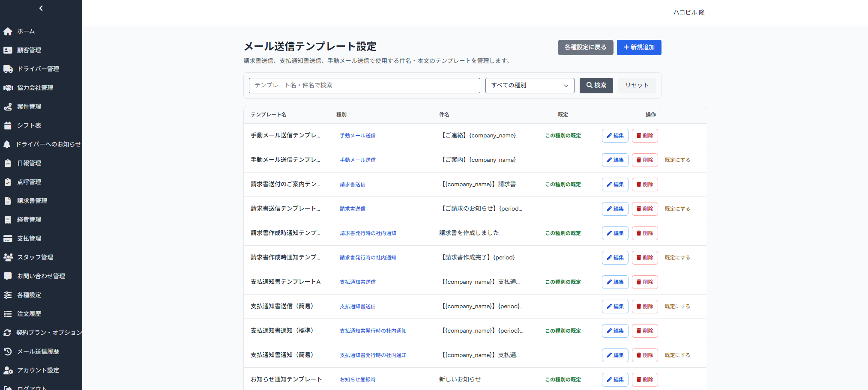Click the driver notification bell icon
The width and height of the screenshot is (868, 390).
click(x=7, y=144)
